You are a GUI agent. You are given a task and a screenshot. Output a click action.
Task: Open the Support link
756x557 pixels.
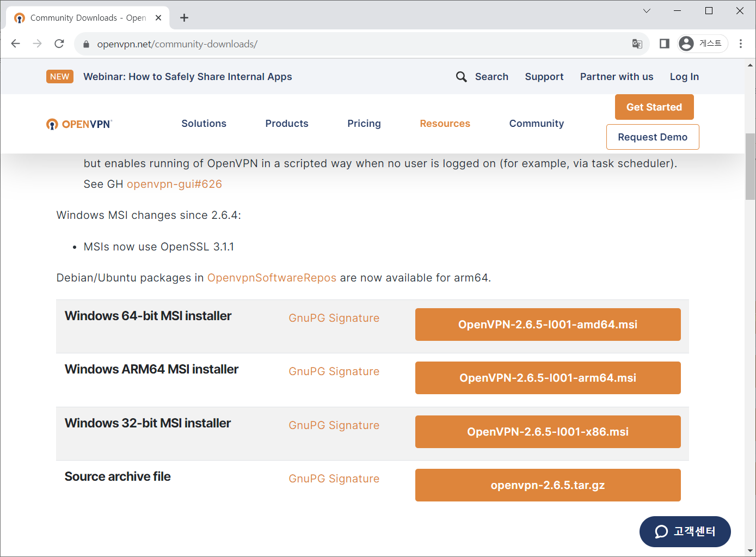544,77
